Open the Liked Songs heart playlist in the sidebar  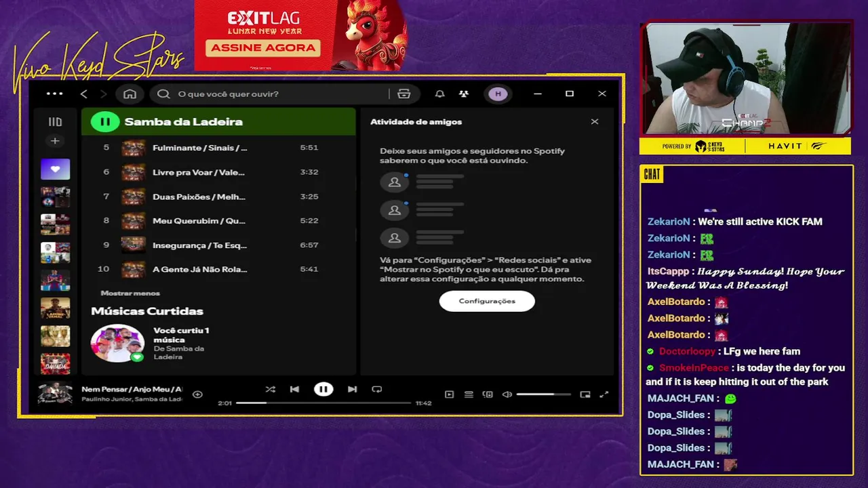pos(55,169)
